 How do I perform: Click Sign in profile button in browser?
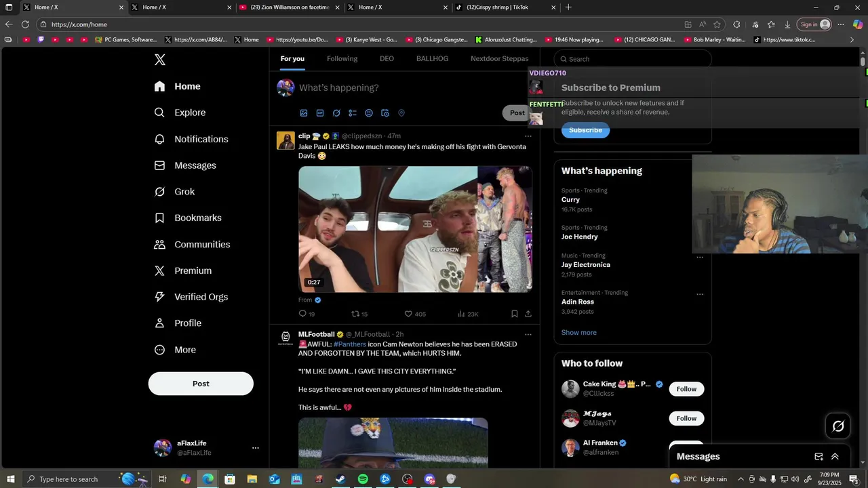point(814,24)
